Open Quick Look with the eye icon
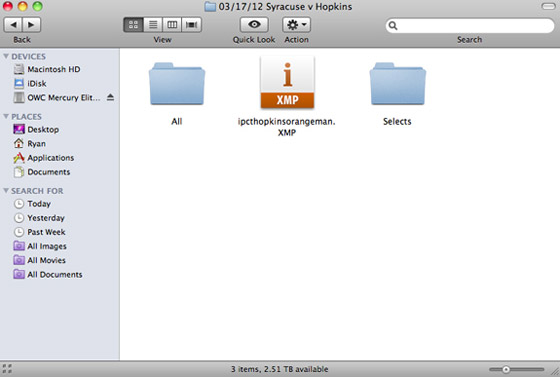This screenshot has width=560, height=377. 254,25
